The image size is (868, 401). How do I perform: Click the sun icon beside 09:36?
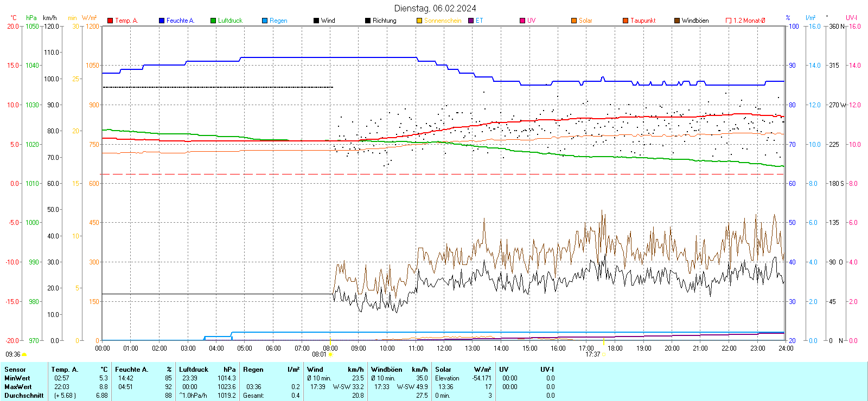pyautogui.click(x=24, y=354)
